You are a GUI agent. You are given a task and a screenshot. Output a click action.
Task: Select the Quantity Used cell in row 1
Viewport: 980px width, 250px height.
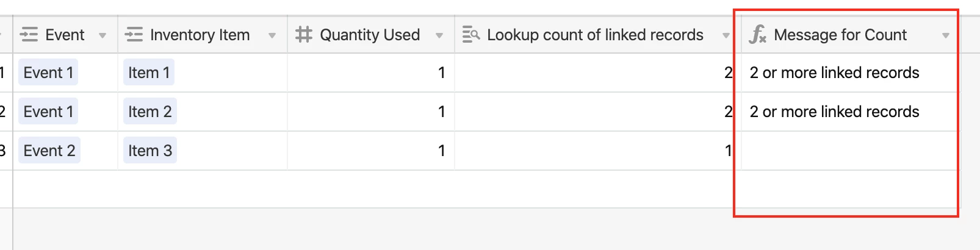pos(371,73)
